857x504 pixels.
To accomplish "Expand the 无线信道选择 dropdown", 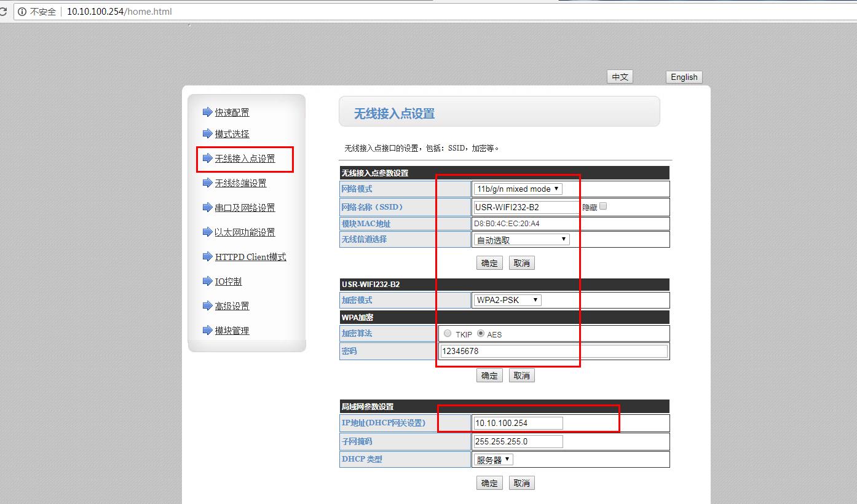I will (x=521, y=240).
